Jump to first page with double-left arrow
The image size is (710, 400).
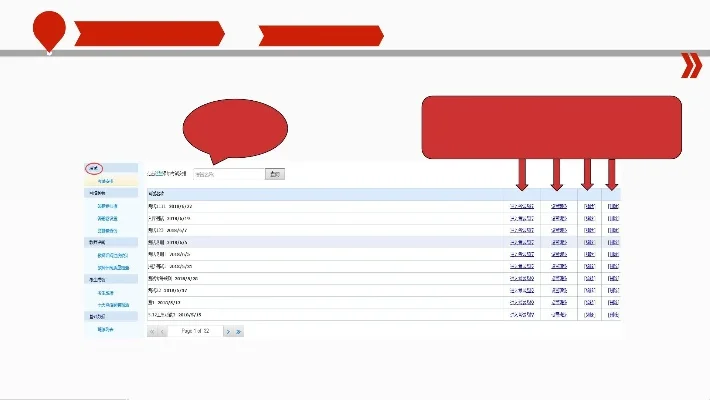point(152,330)
